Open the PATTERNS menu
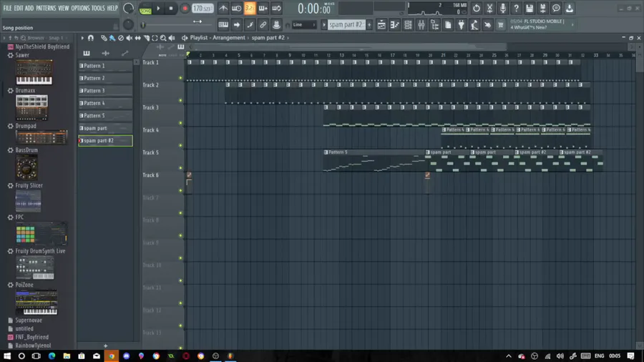 tap(46, 8)
